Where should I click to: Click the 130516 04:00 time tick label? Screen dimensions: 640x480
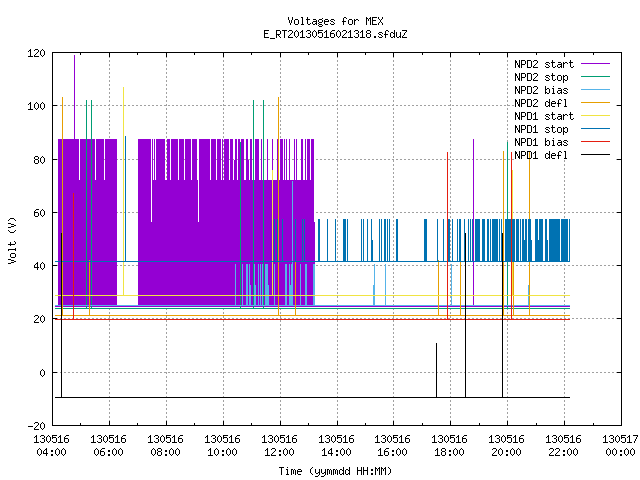[x=51, y=446]
